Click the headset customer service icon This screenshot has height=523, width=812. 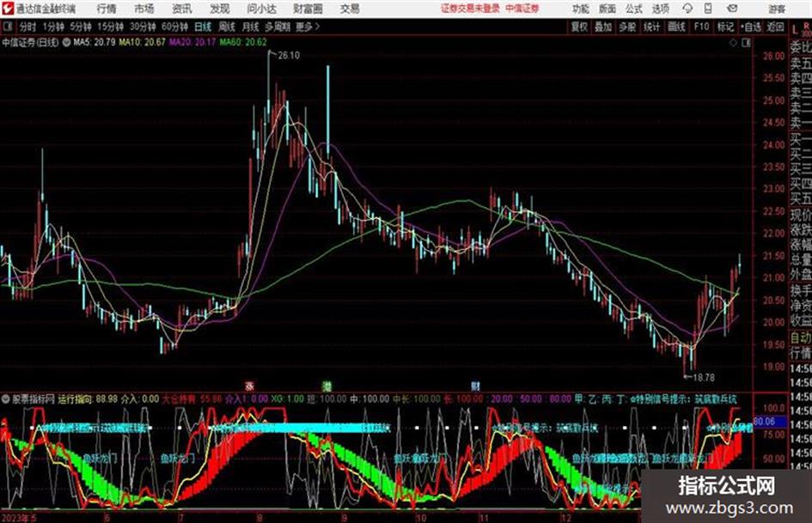687,9
